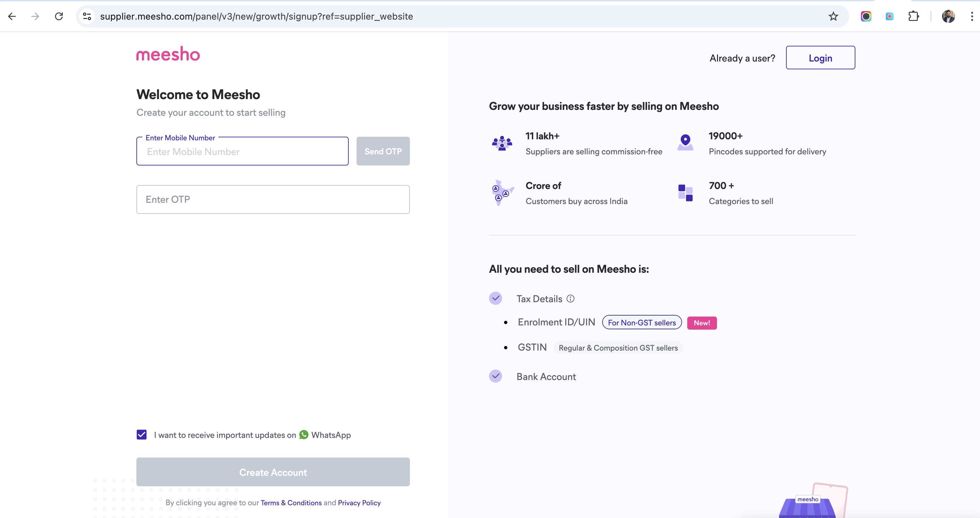Click the Enrolment ID/UIN text
The width and height of the screenshot is (980, 518).
(556, 322)
